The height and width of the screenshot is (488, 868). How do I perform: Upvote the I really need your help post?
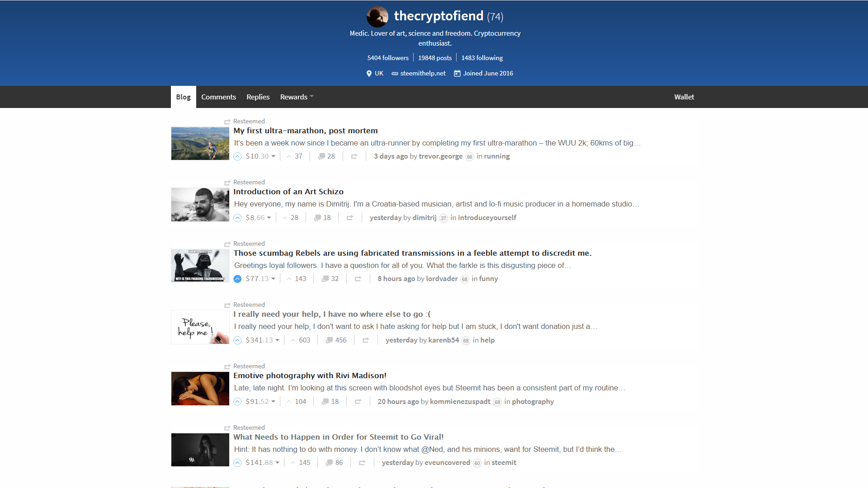tap(237, 340)
